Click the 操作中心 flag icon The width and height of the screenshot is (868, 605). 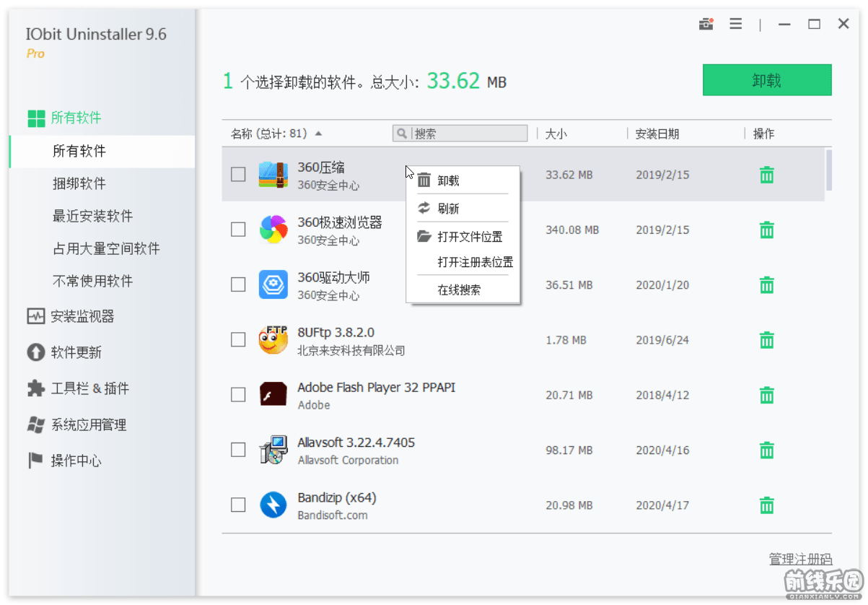[36, 461]
